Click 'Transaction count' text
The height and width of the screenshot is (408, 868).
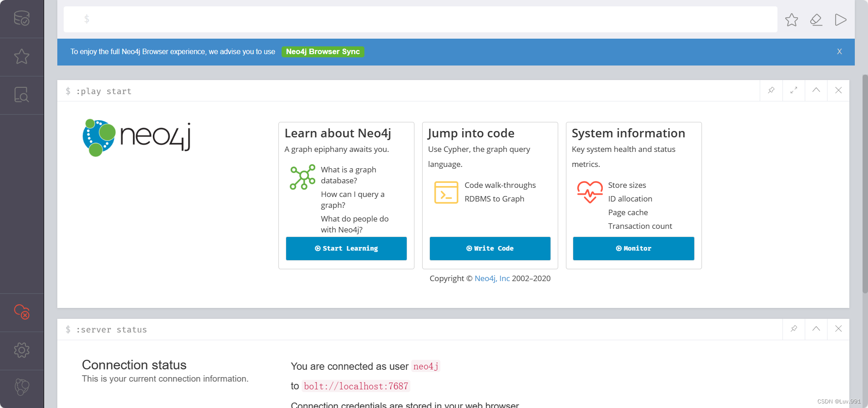pyautogui.click(x=640, y=226)
